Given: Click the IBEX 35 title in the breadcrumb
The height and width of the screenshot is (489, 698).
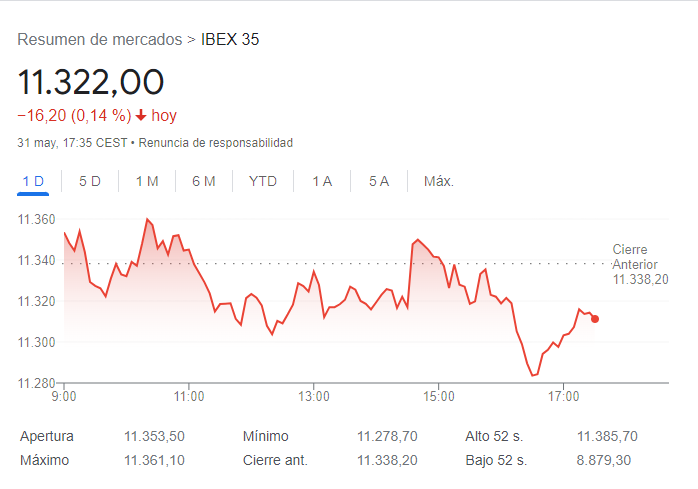Looking at the screenshot, I should coord(230,40).
